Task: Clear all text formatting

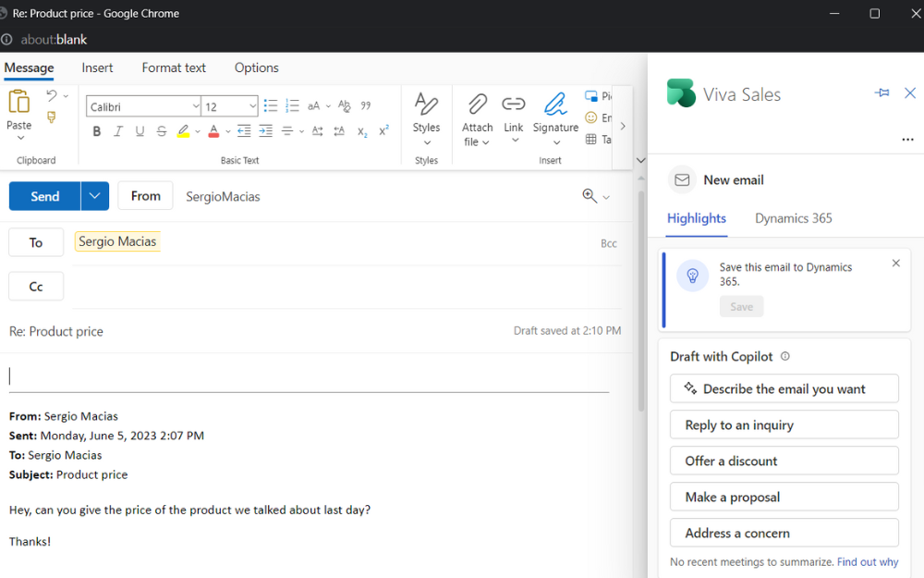Action: coord(344,106)
